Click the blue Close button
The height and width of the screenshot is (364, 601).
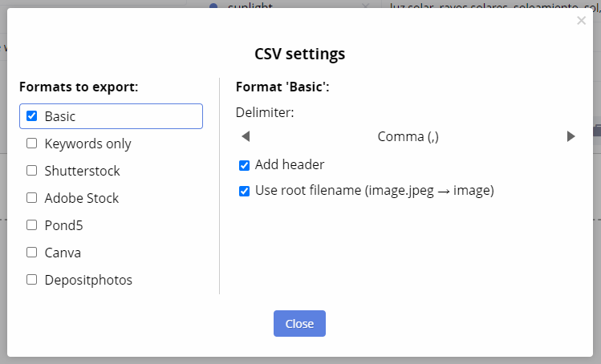pos(299,324)
